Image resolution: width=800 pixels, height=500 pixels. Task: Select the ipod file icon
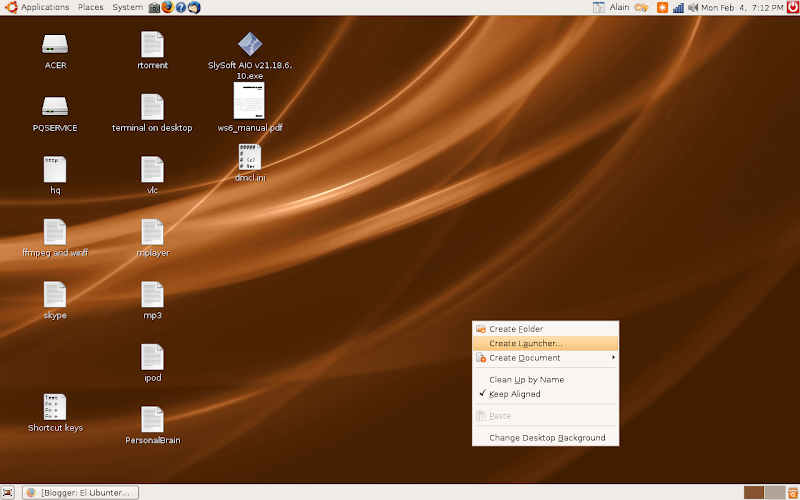pos(153,357)
